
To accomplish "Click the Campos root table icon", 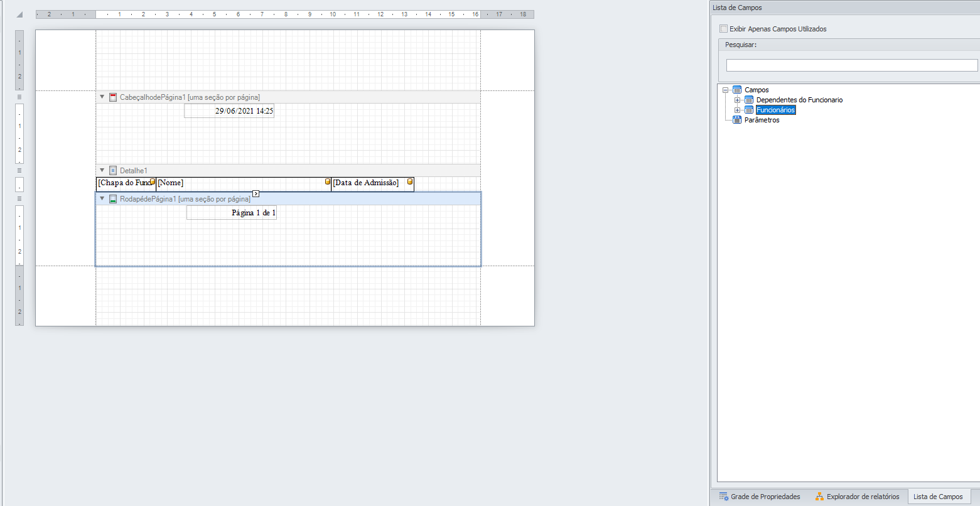I will point(737,90).
